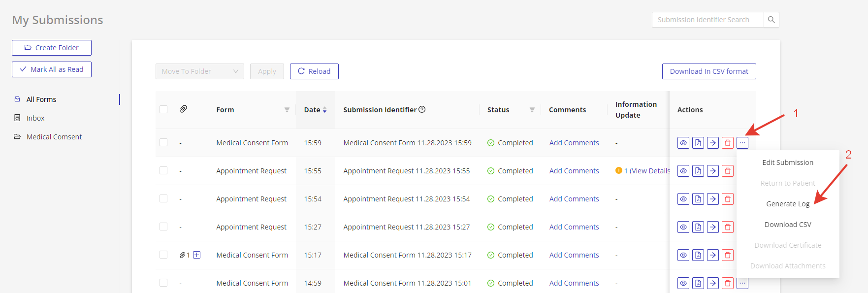Viewport: 868px width, 293px height.
Task: Filter the Form column
Action: click(x=287, y=110)
